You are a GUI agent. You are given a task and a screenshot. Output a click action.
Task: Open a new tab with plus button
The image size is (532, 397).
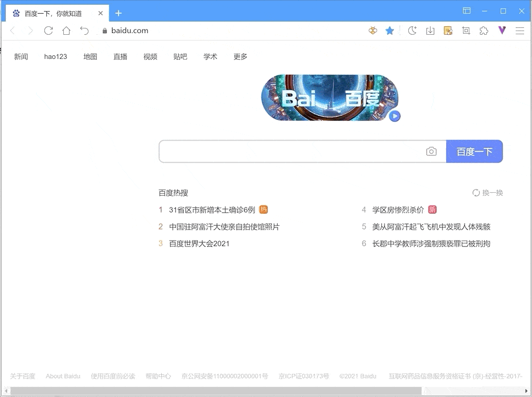pyautogui.click(x=119, y=13)
